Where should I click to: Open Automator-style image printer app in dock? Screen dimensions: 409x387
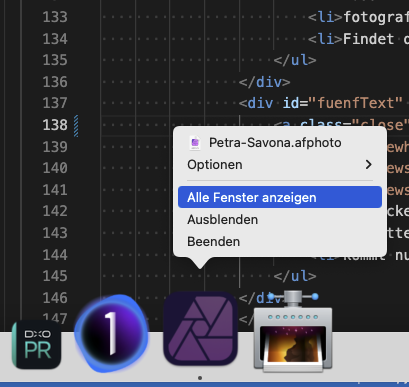click(293, 331)
